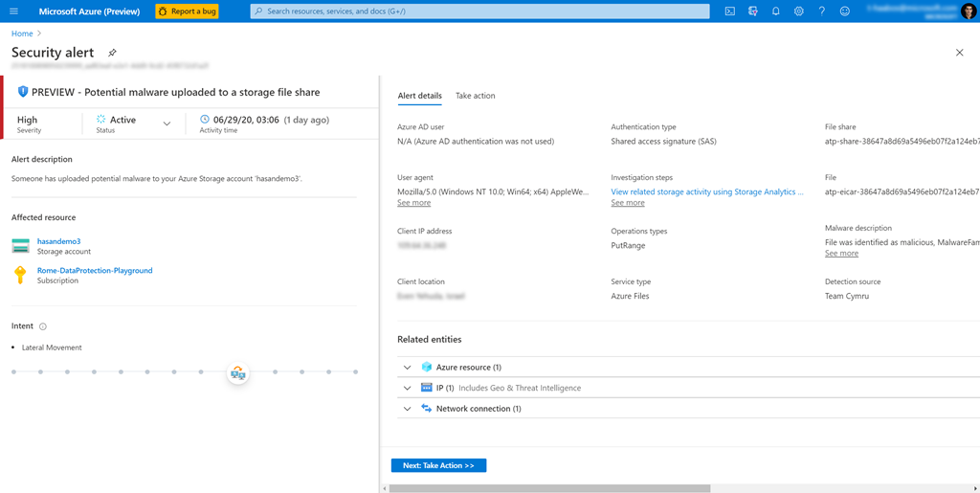Screen dimensions: 980x493
Task: Click the Report a bug button
Action: tap(187, 11)
